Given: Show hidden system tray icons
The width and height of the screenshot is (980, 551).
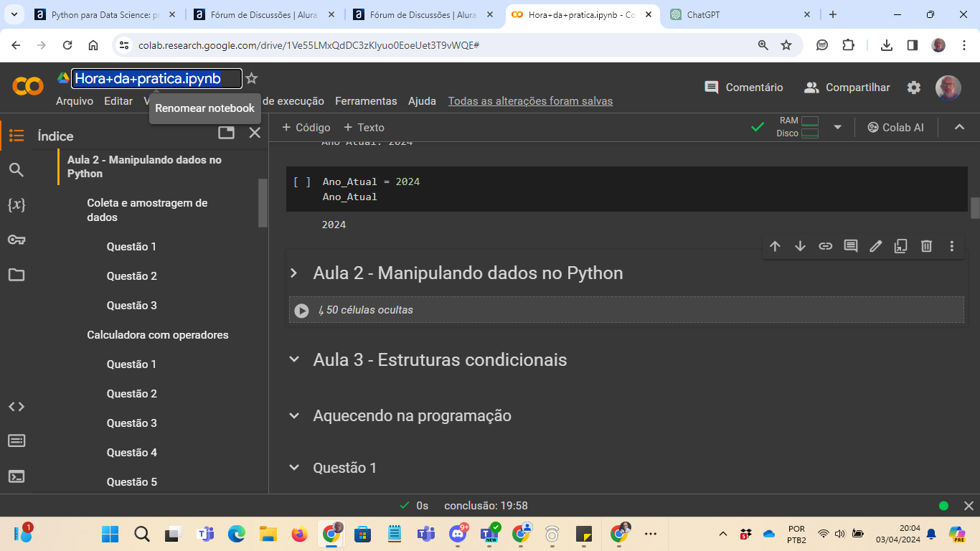Looking at the screenshot, I should click(723, 534).
